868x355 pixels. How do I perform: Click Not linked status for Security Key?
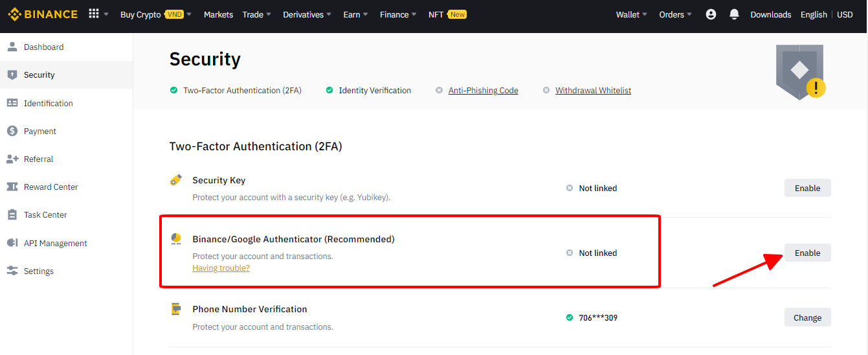tap(598, 188)
